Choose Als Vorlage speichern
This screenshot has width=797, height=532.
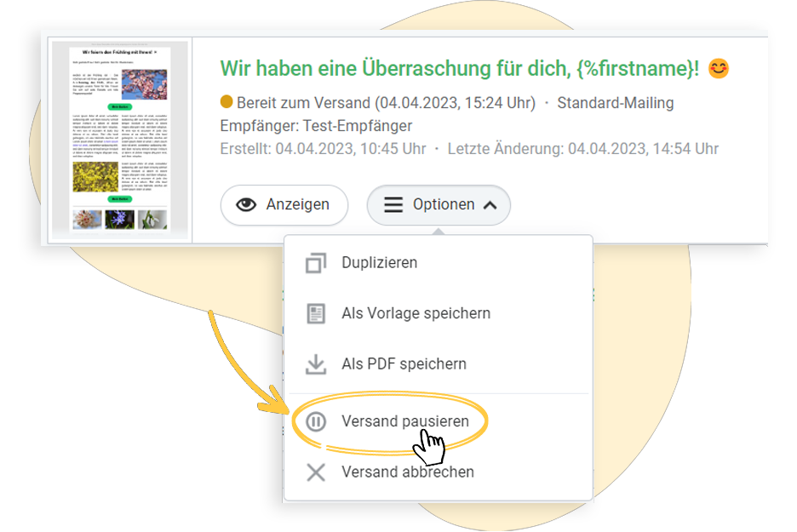point(416,313)
